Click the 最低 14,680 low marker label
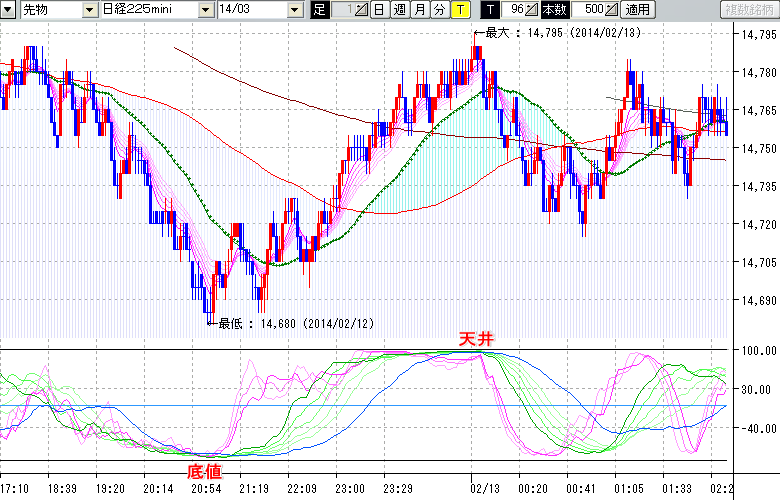 (282, 323)
